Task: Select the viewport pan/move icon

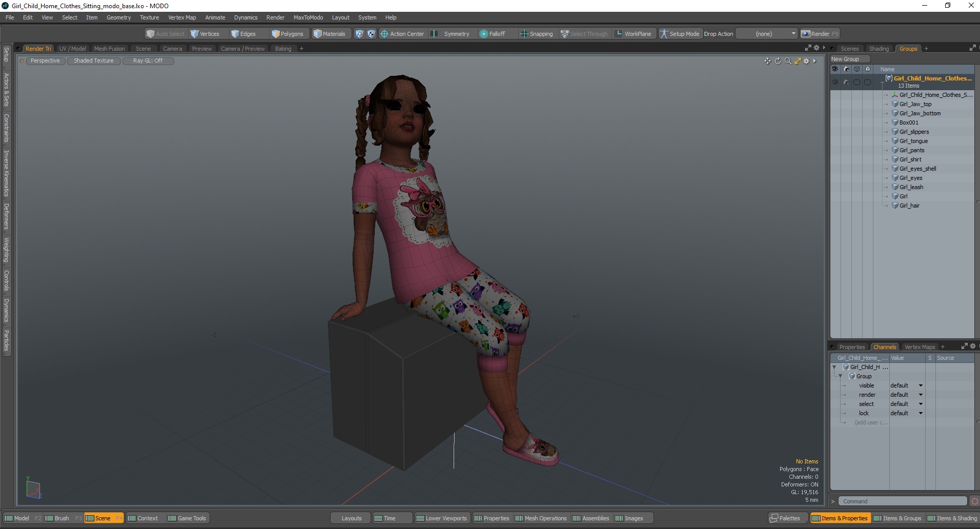Action: 767,61
